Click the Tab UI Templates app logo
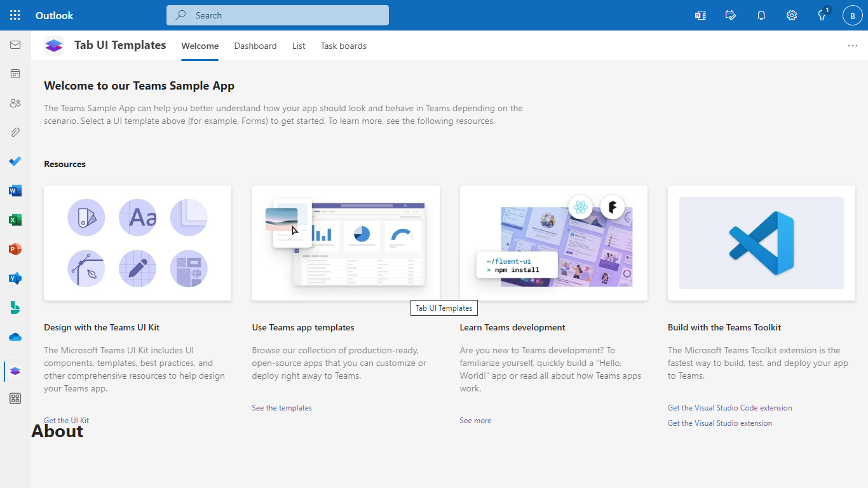 pyautogui.click(x=54, y=46)
